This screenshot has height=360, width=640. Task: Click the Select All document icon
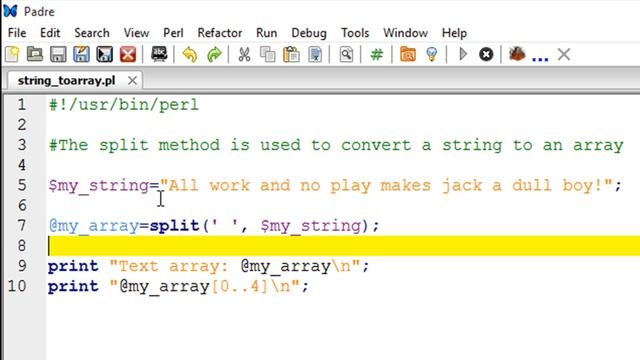tap(315, 54)
